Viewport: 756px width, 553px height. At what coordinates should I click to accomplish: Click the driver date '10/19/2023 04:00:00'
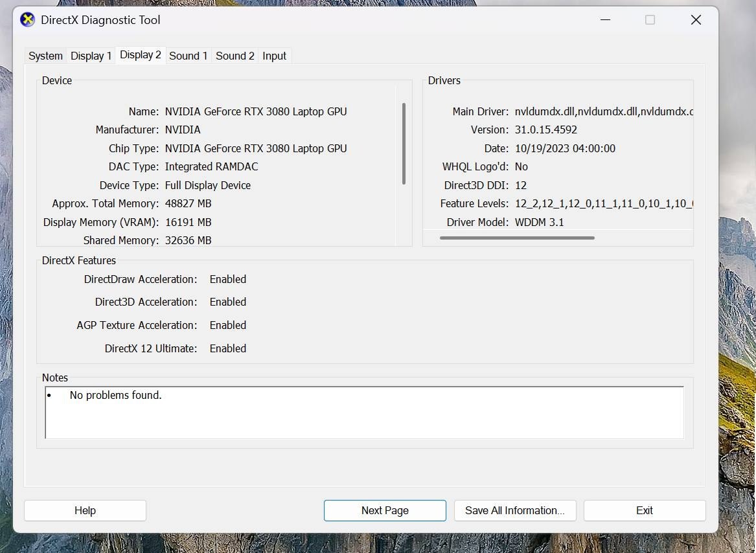pyautogui.click(x=565, y=148)
